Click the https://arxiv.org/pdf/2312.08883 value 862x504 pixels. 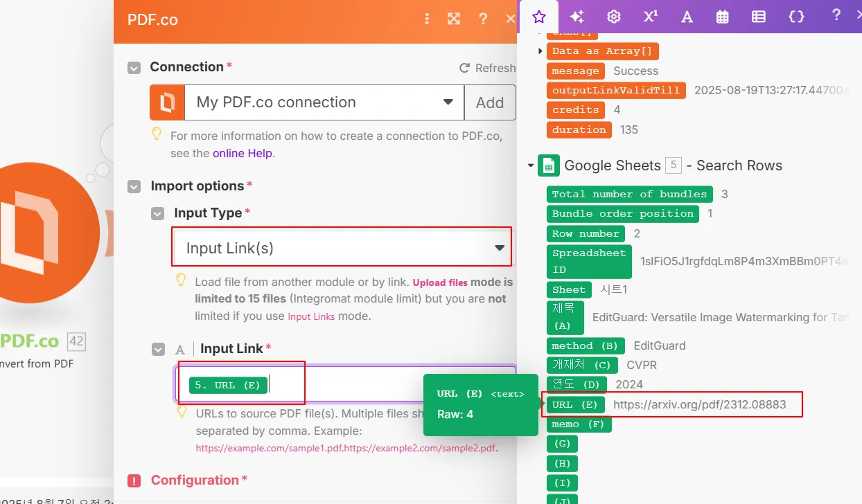coord(700,404)
